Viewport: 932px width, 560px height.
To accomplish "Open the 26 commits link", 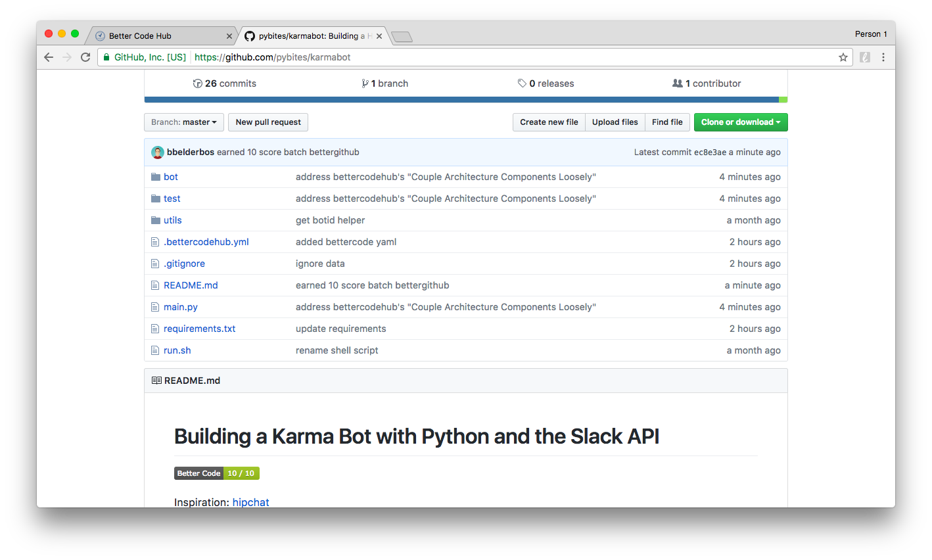I will (225, 83).
